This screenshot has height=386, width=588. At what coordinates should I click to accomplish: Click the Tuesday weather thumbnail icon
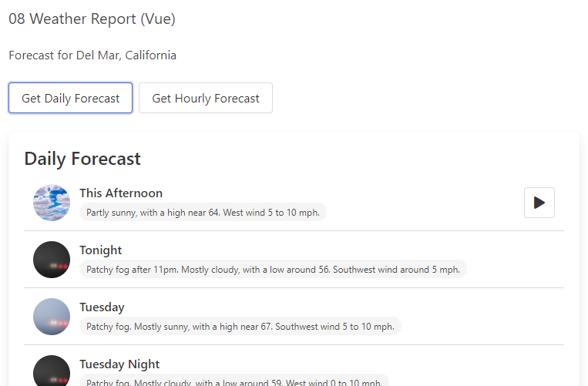[x=52, y=317]
